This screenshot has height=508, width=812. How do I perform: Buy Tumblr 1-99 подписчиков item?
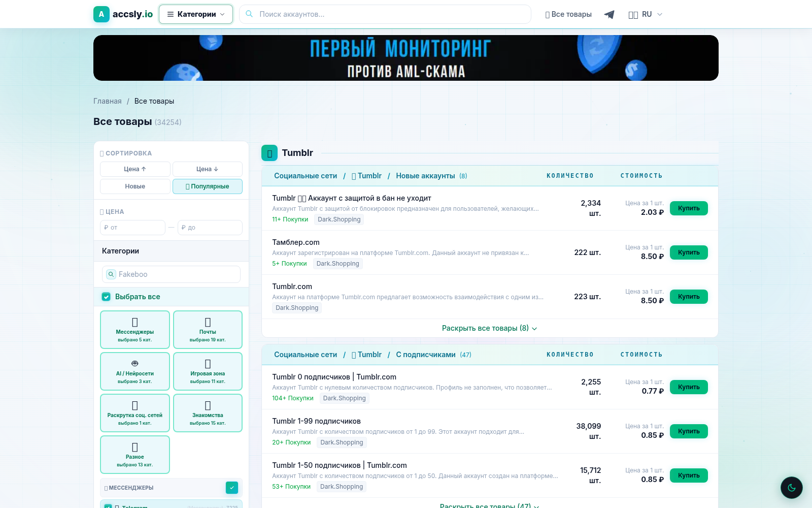[689, 431]
